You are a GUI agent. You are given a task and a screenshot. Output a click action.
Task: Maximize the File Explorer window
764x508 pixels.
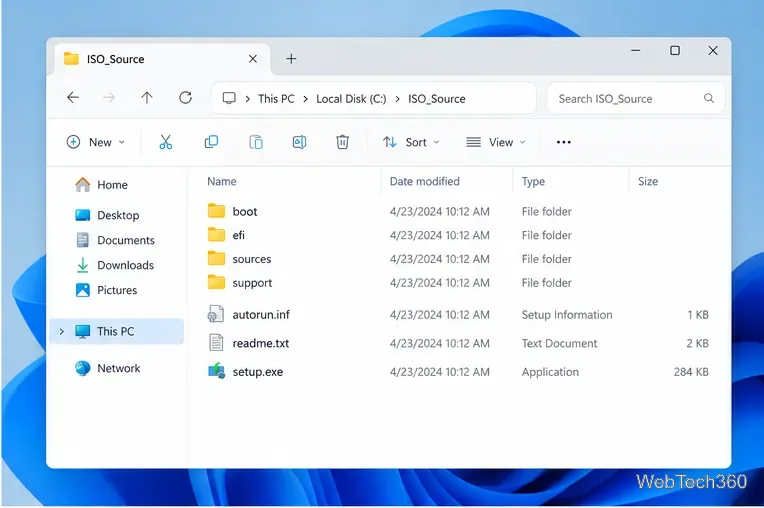[x=675, y=51]
